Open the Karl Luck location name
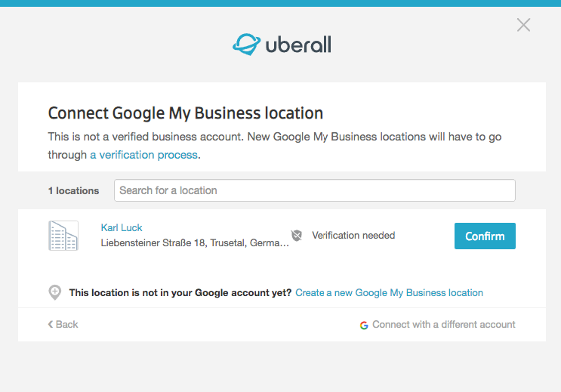The image size is (561, 392). click(x=122, y=227)
